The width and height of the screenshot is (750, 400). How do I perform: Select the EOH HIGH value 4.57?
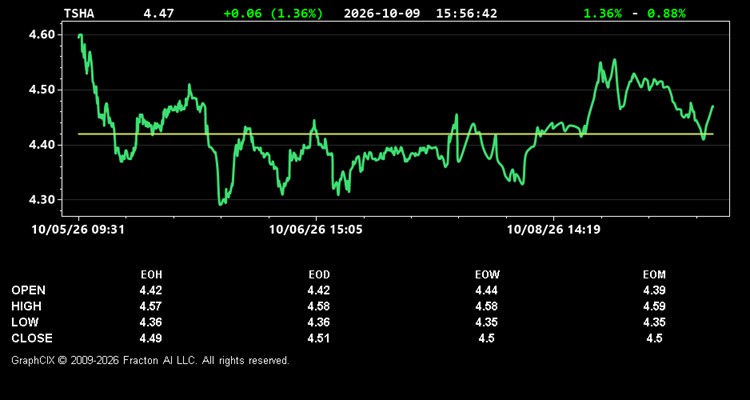pyautogui.click(x=151, y=306)
